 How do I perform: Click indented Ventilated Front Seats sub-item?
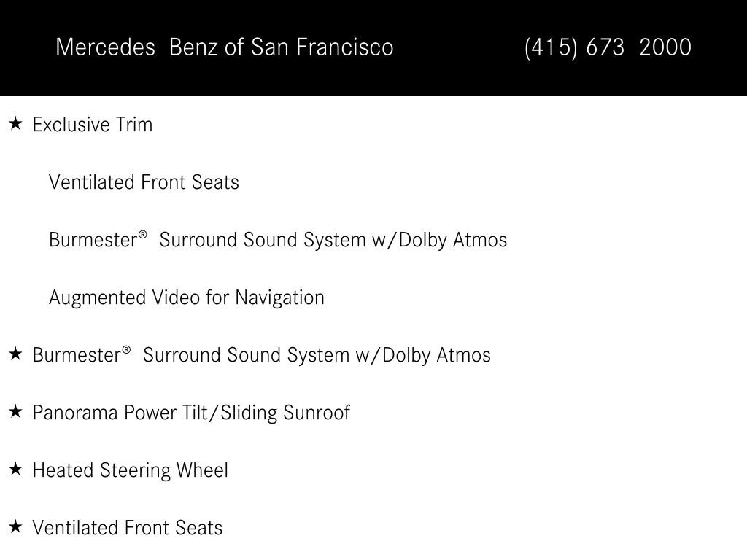[144, 182]
